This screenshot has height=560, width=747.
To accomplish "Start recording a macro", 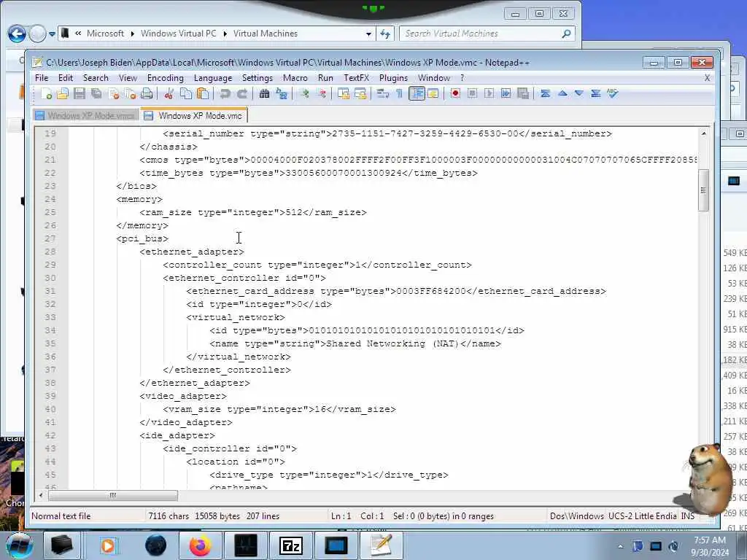I will click(x=455, y=94).
